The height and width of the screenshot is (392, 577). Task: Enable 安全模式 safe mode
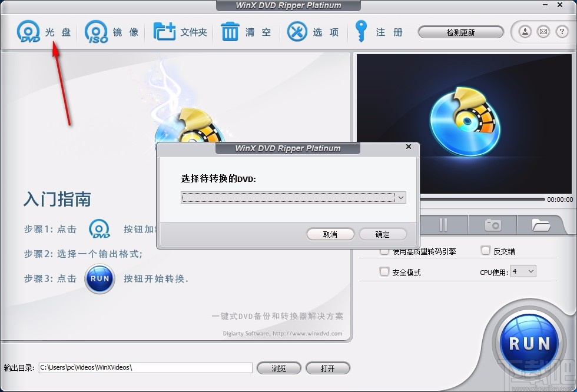383,272
